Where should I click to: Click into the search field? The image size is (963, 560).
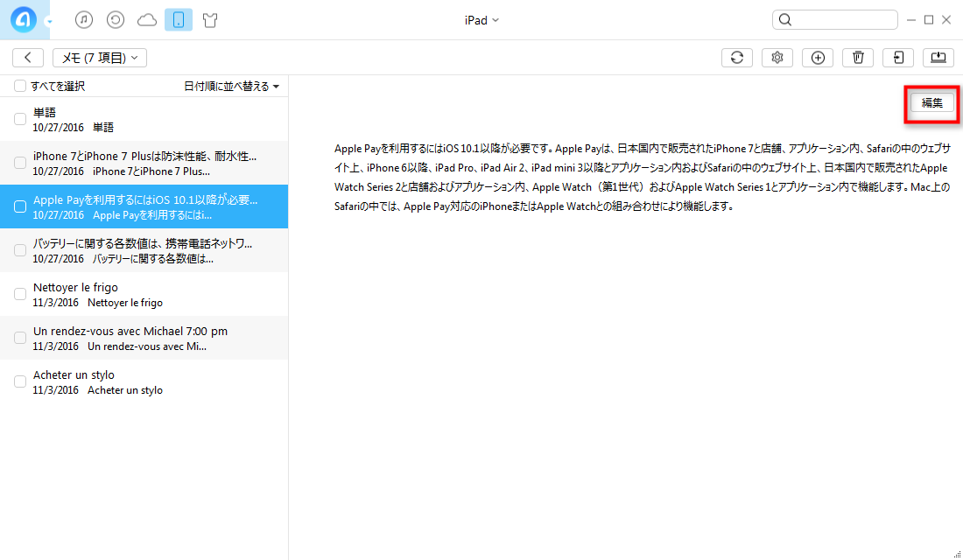click(x=834, y=19)
